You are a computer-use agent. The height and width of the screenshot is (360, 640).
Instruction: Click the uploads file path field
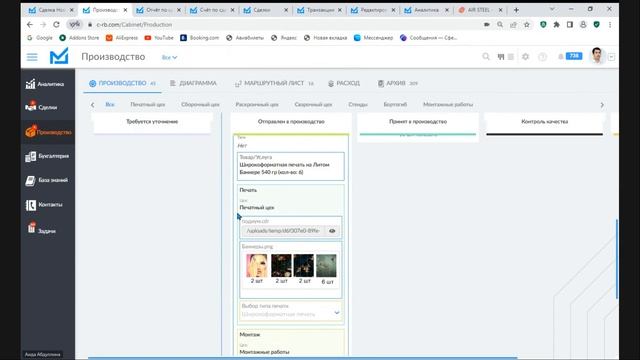click(x=283, y=231)
